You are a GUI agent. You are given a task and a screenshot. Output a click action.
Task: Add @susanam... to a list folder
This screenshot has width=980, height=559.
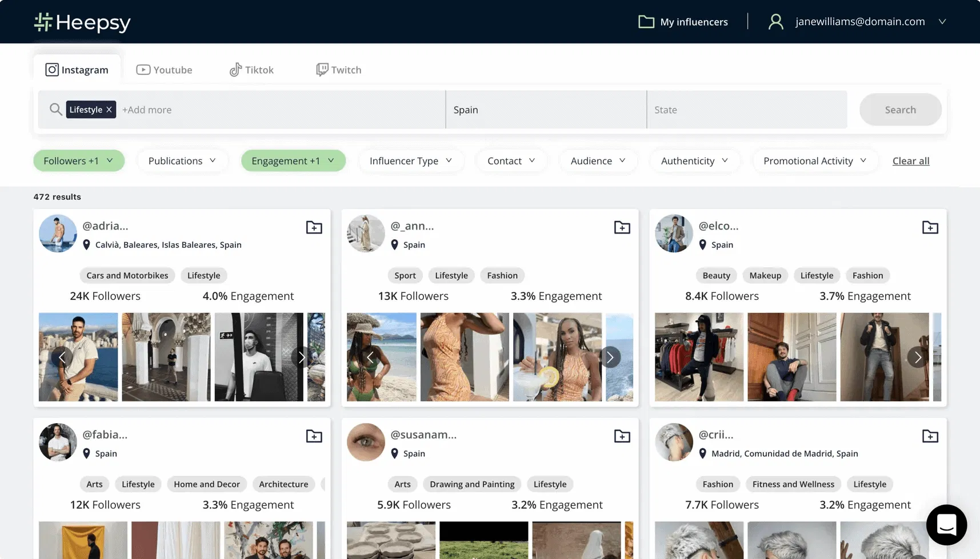click(x=622, y=436)
